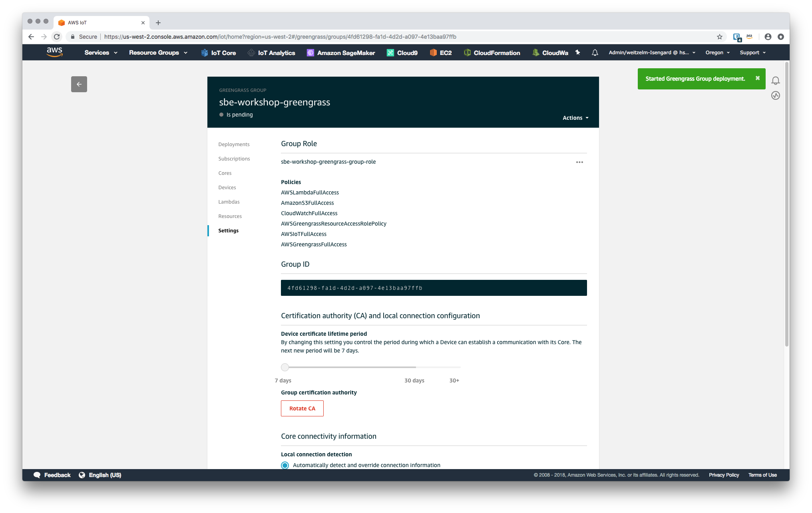Open the activity monitor icon below the bell
Viewport: 812px width, 513px height.
point(776,95)
